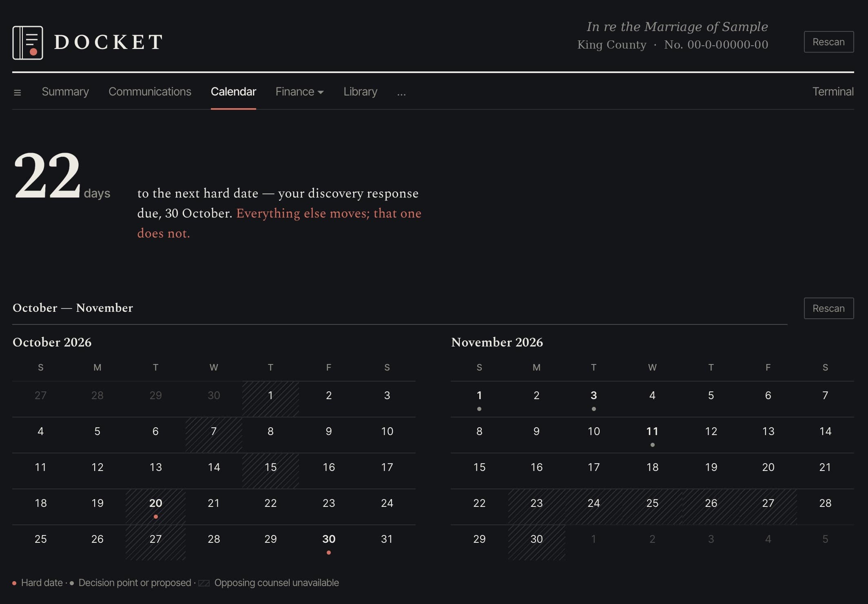The width and height of the screenshot is (868, 604).
Task: Click the case number No. 00-0-00000-00
Action: [716, 44]
